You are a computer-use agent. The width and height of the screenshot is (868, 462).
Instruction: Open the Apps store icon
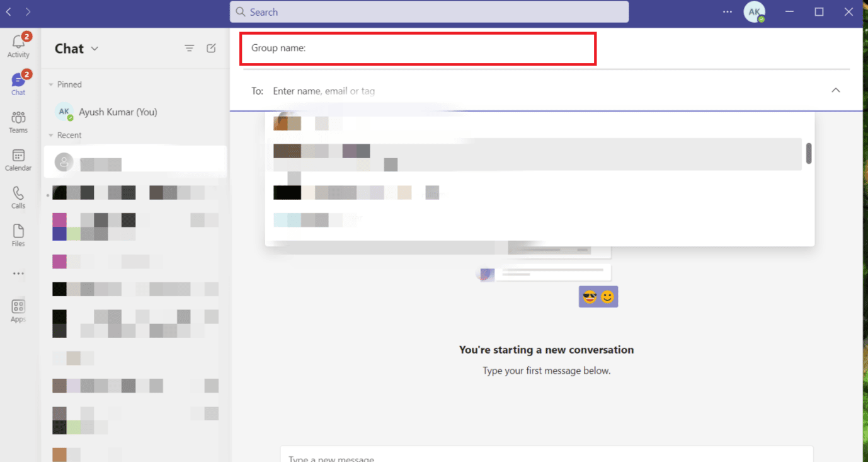(18, 311)
